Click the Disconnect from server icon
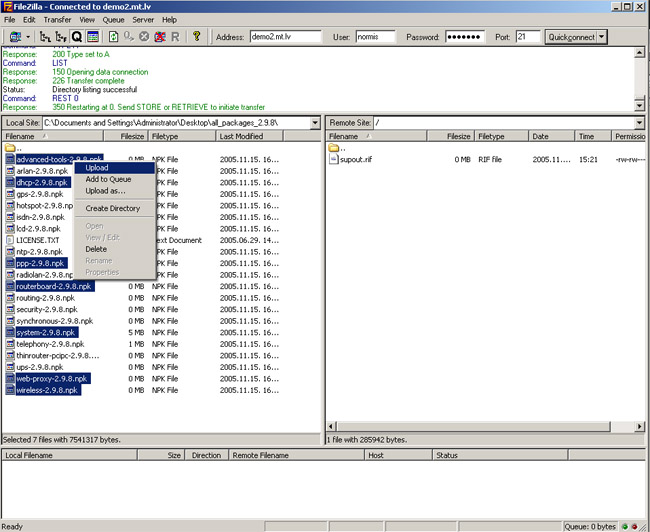650x532 pixels. click(159, 37)
